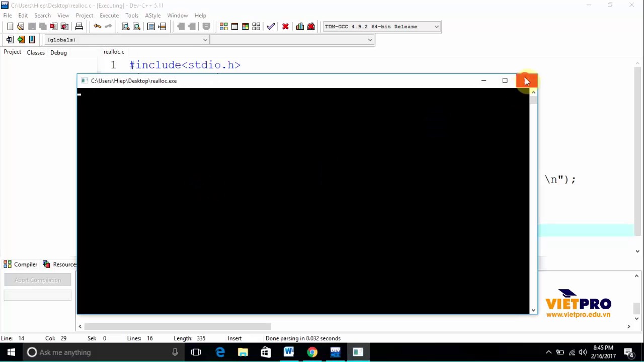The image size is (644, 362).
Task: Click the first icon in second toolbar row
Action: 10,40
